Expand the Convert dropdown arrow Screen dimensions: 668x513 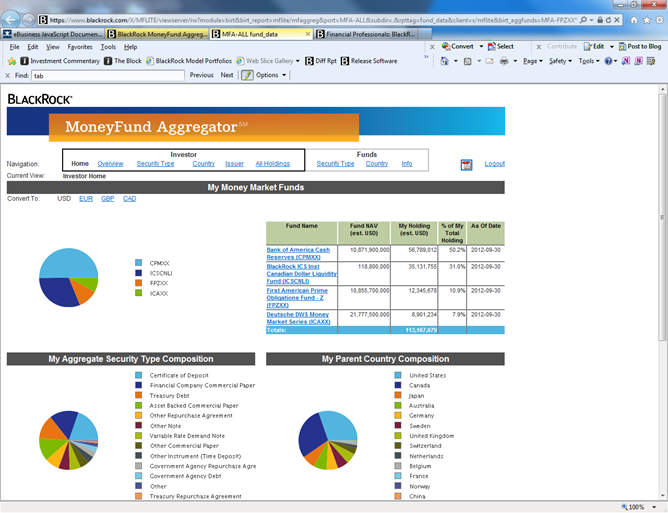coord(481,46)
